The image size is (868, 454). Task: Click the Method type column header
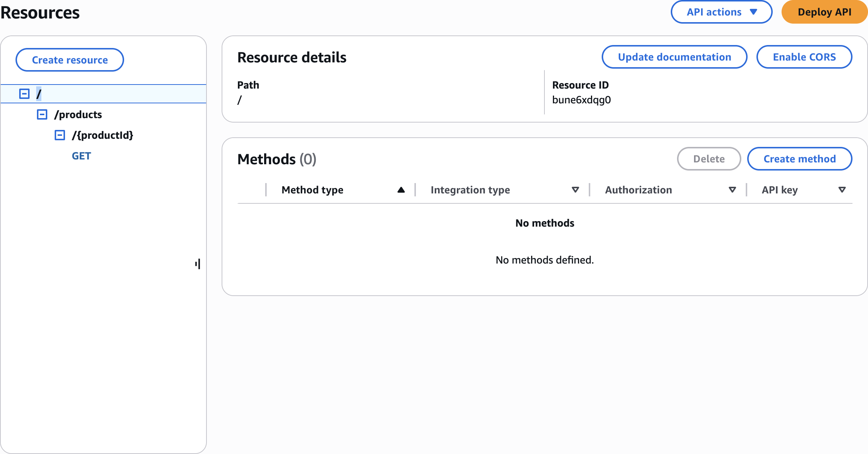point(312,190)
